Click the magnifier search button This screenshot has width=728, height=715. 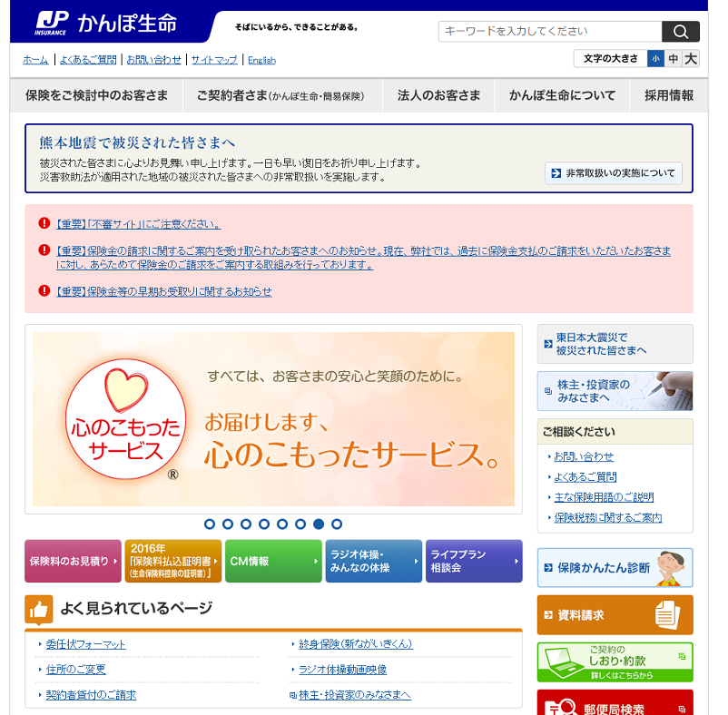680,32
